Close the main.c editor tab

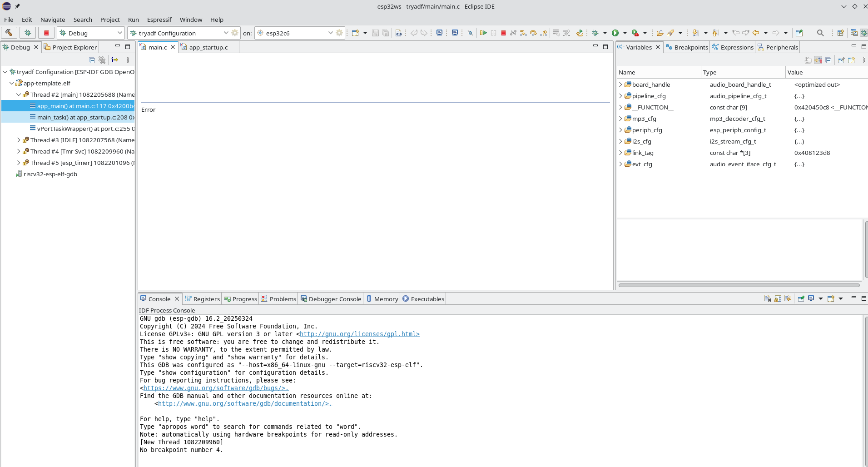point(173,47)
